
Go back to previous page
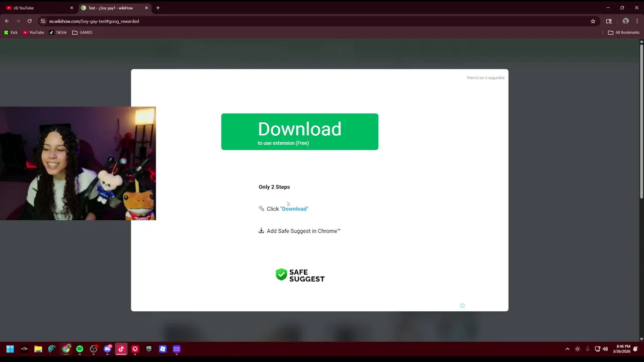pyautogui.click(x=7, y=21)
